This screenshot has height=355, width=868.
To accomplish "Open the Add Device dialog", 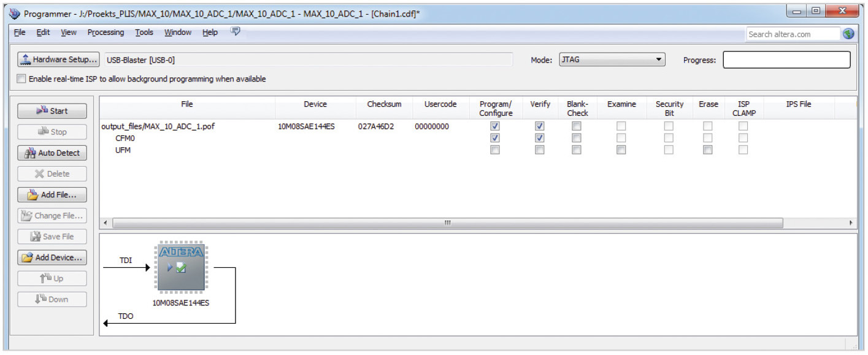I will click(x=52, y=258).
